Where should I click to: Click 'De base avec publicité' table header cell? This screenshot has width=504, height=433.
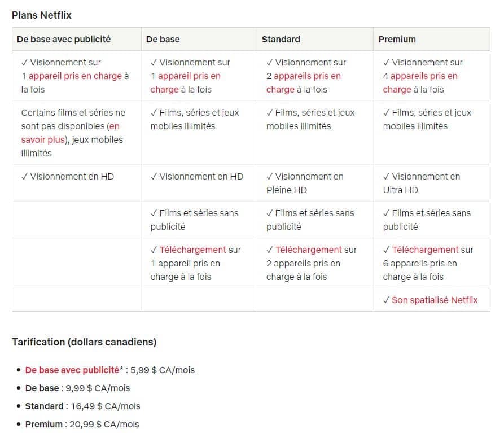(64, 40)
